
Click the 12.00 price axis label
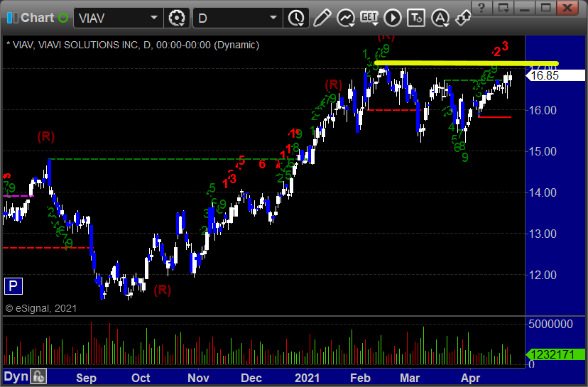coord(543,275)
